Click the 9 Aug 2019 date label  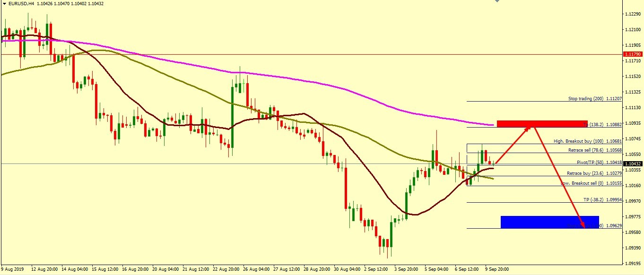(13, 269)
